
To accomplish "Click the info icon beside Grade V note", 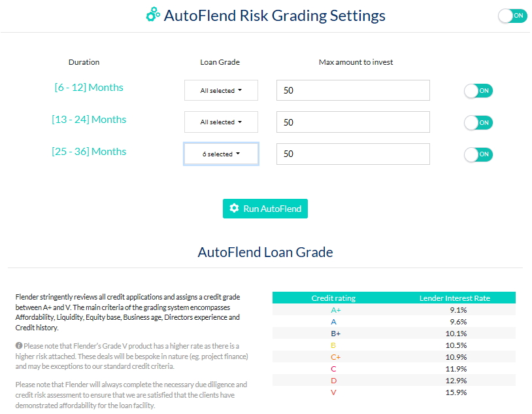I will 19,345.
